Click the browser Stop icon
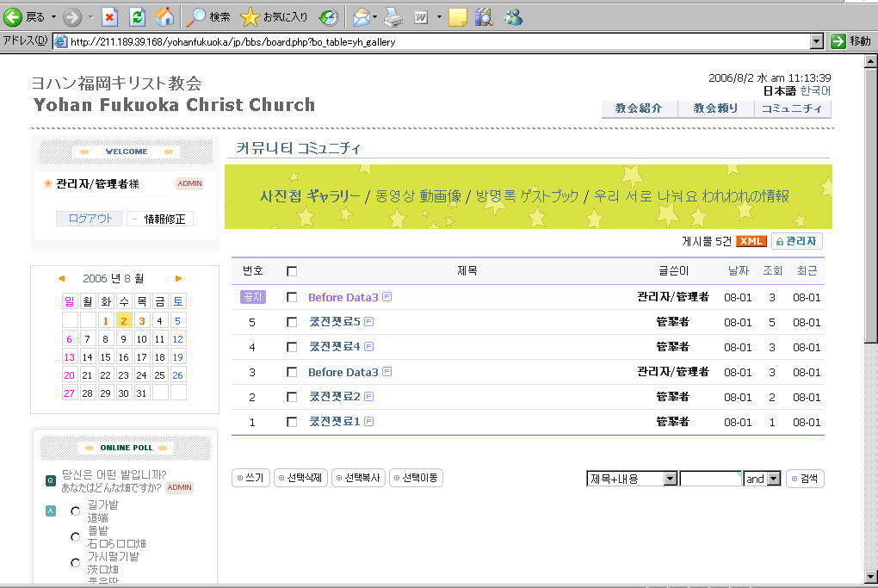The height and width of the screenshot is (588, 878). click(x=109, y=16)
